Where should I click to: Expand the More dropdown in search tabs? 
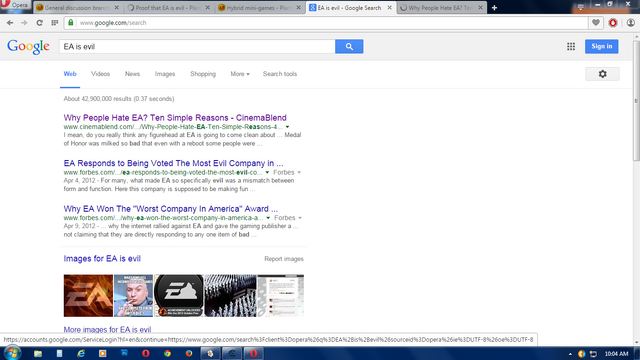coord(240,74)
